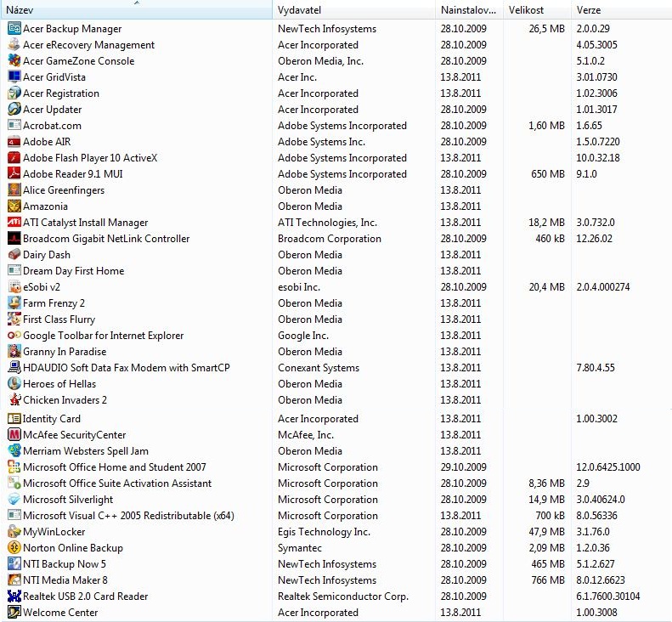Sort the list by the Název column

click(136, 9)
